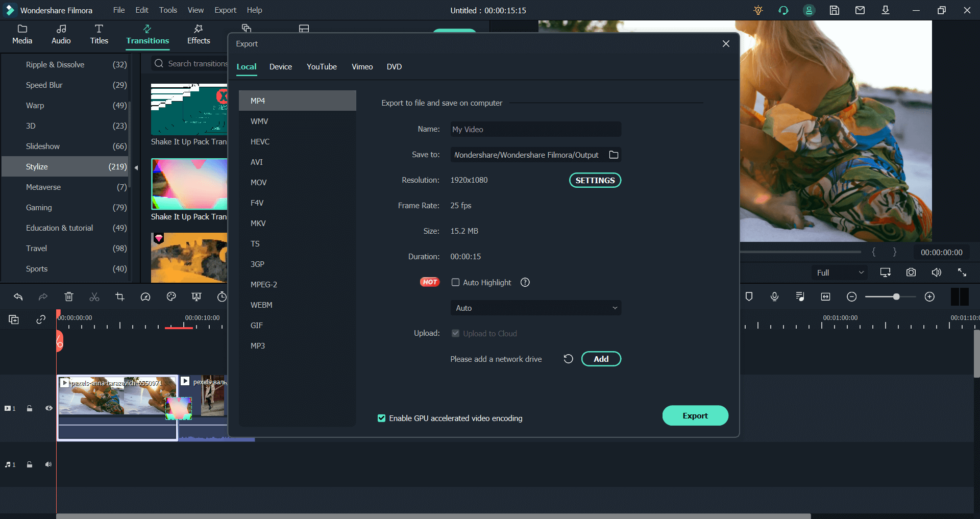The width and height of the screenshot is (980, 519).
Task: Mute audio track 1
Action: coord(48,464)
